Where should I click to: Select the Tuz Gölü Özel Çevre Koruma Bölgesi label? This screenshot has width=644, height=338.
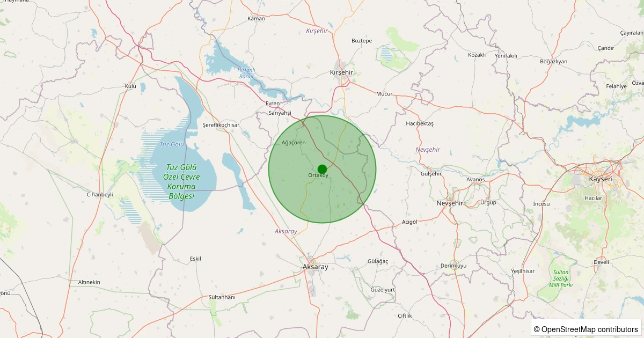(181, 182)
